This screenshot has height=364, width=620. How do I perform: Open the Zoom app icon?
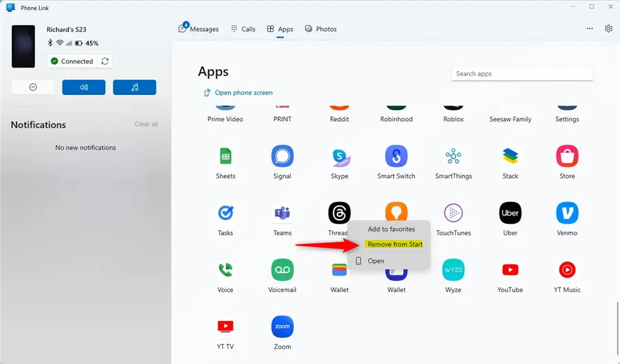pyautogui.click(x=282, y=327)
